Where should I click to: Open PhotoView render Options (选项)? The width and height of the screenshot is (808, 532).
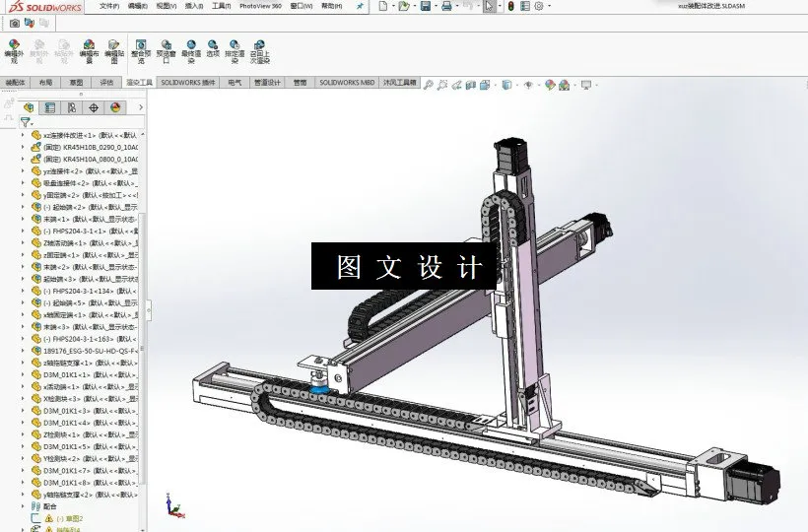[213, 48]
